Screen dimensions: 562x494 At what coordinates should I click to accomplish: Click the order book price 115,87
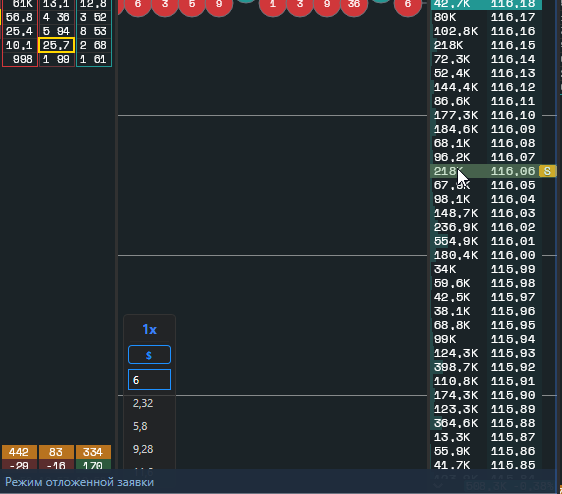coord(513,437)
